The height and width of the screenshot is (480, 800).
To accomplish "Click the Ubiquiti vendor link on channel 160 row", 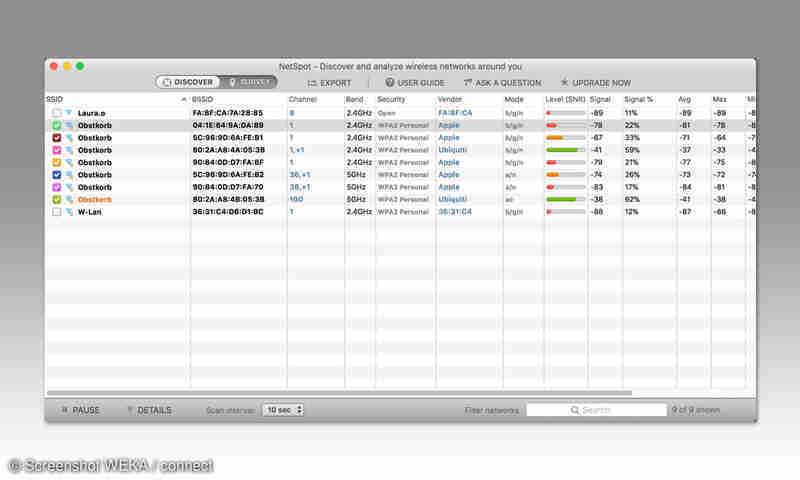I will coord(452,199).
